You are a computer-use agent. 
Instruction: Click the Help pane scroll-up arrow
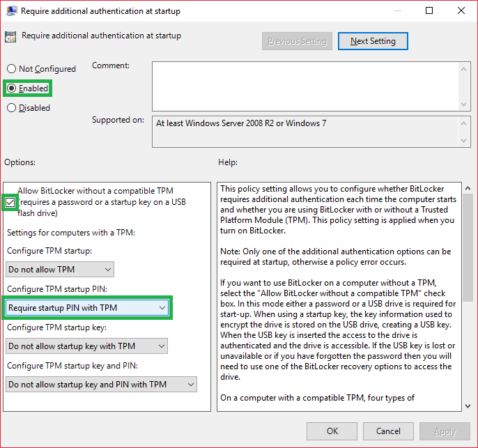click(x=468, y=188)
